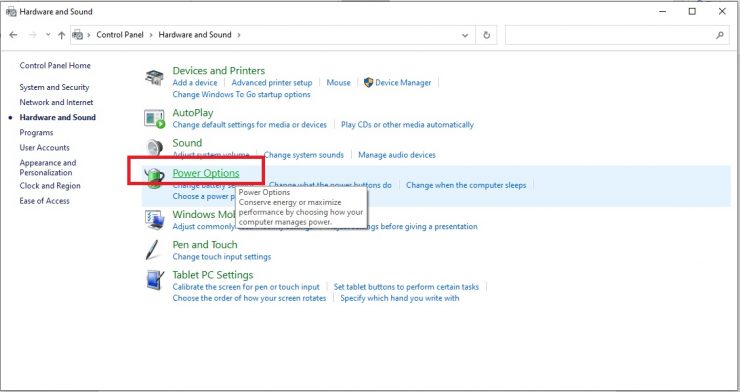Screen dimensions: 740x392
Task: Click the Devices and Printers icon
Action: click(x=154, y=77)
